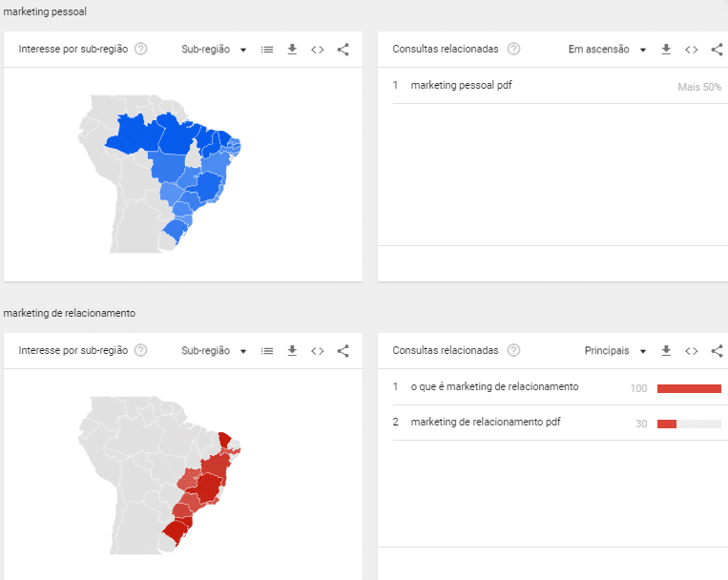Expand Sub-região dropdown on the blue map card
The width and height of the screenshot is (728, 580).
214,50
